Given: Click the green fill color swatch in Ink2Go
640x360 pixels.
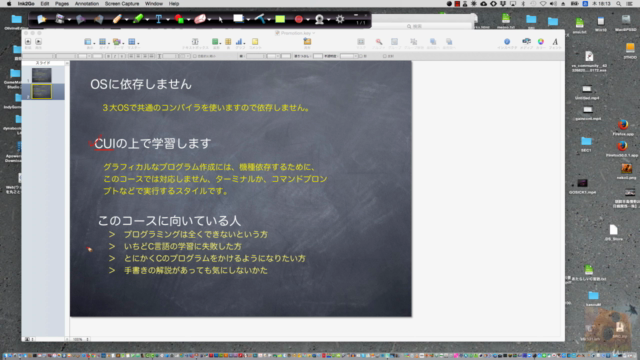Looking at the screenshot, I should click(280, 19).
